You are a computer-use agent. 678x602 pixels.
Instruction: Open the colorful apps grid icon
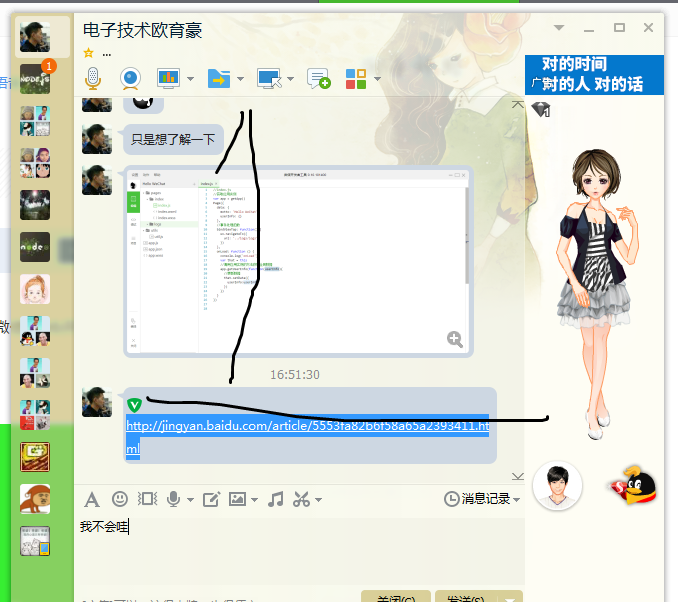click(x=356, y=79)
